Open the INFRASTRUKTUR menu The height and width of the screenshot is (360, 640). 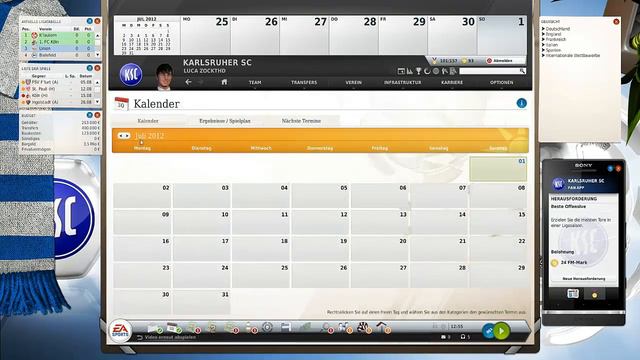click(x=402, y=82)
